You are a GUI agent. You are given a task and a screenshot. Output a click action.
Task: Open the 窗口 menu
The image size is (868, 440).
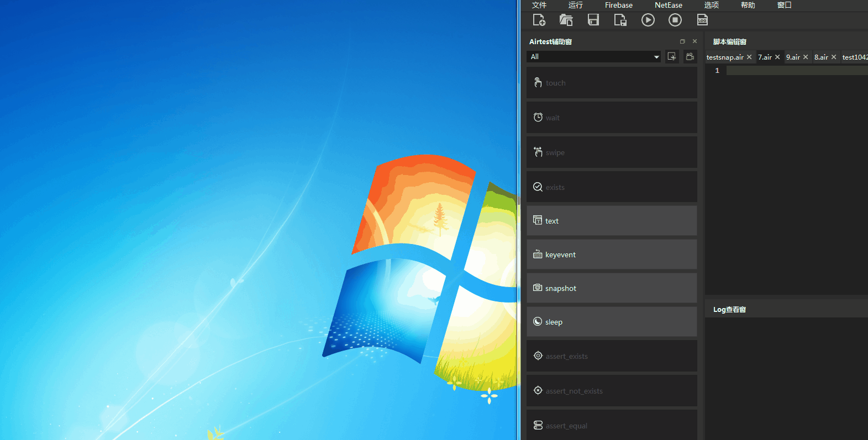pyautogui.click(x=785, y=5)
